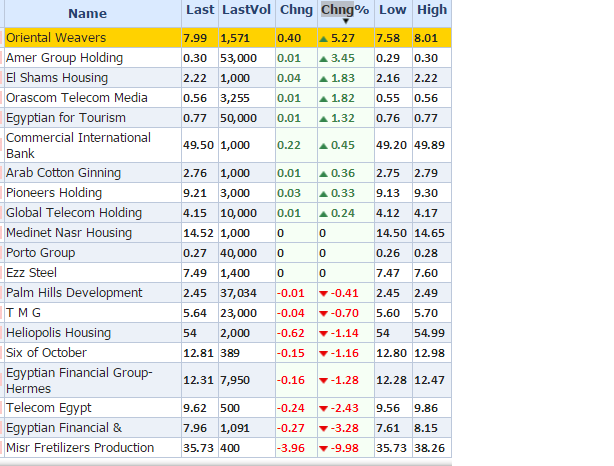Sort by Low column header
This screenshot has height=466, width=614.
tap(393, 10)
